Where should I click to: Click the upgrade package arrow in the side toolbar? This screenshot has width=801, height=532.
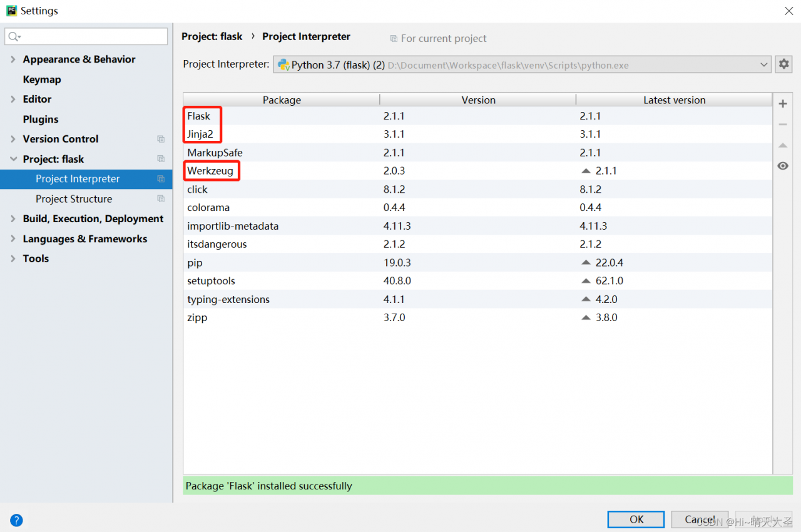point(783,145)
